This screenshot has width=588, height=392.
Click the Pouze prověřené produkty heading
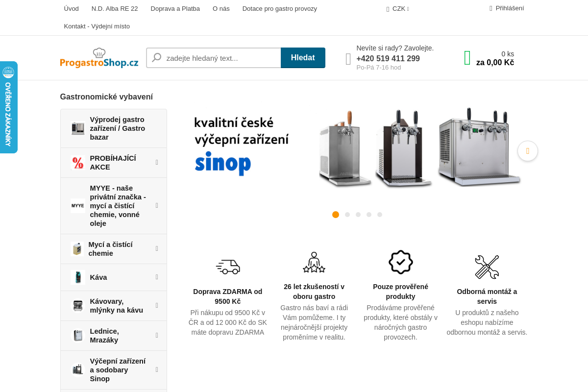pyautogui.click(x=401, y=292)
